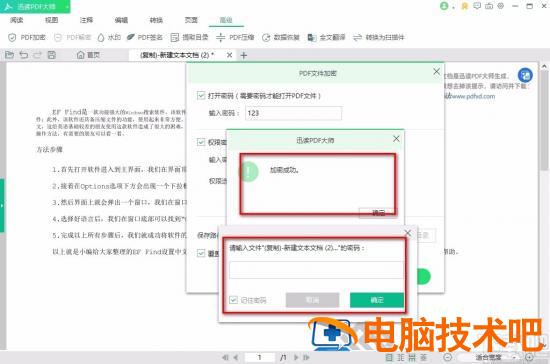Click 确定 in the 加密成功 message dialog
The width and height of the screenshot is (550, 364).
coord(378,212)
